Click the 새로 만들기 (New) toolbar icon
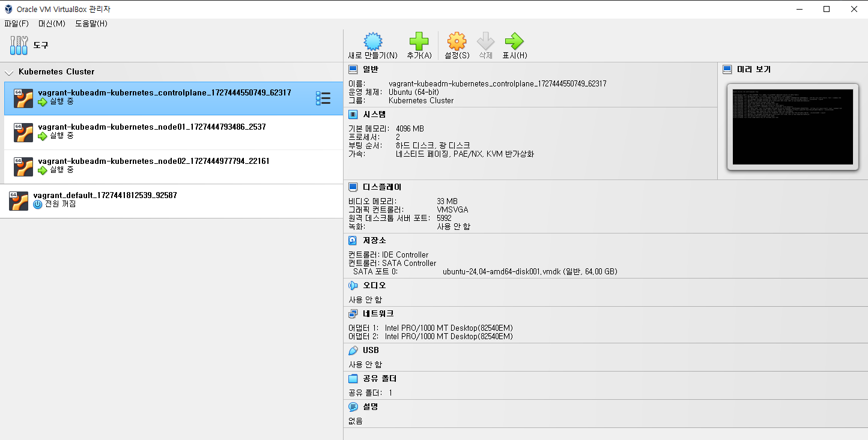868x440 pixels. [373, 41]
